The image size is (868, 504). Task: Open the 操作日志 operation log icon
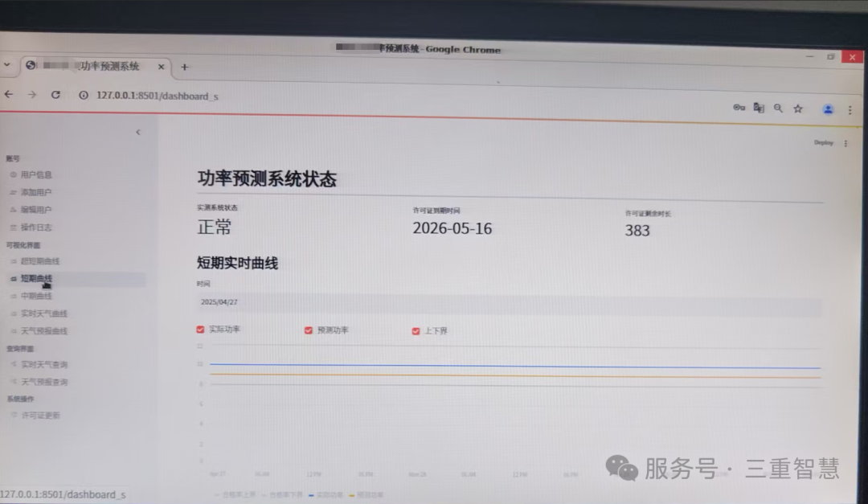pos(14,227)
